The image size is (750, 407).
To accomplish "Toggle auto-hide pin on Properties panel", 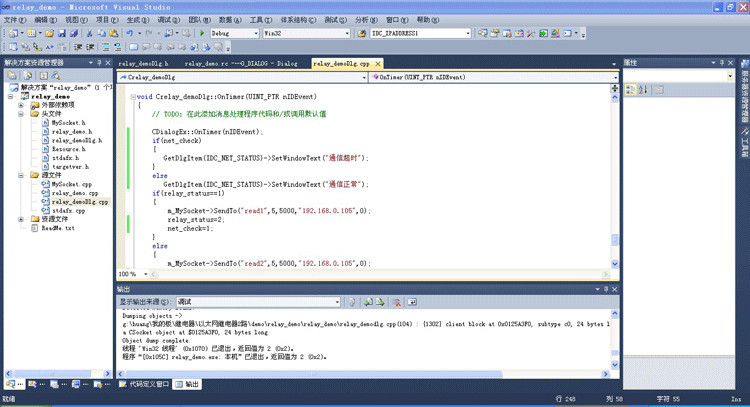I will [724, 62].
